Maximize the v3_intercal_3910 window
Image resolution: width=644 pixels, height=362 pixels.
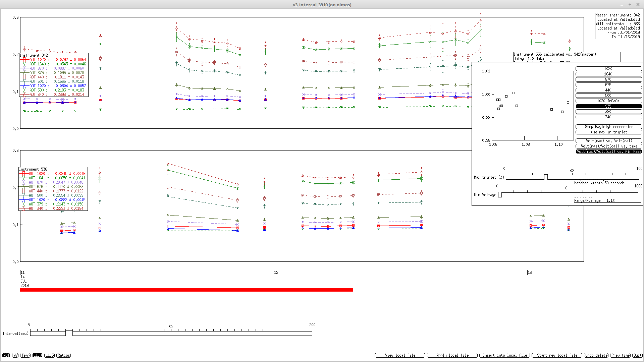[630, 5]
